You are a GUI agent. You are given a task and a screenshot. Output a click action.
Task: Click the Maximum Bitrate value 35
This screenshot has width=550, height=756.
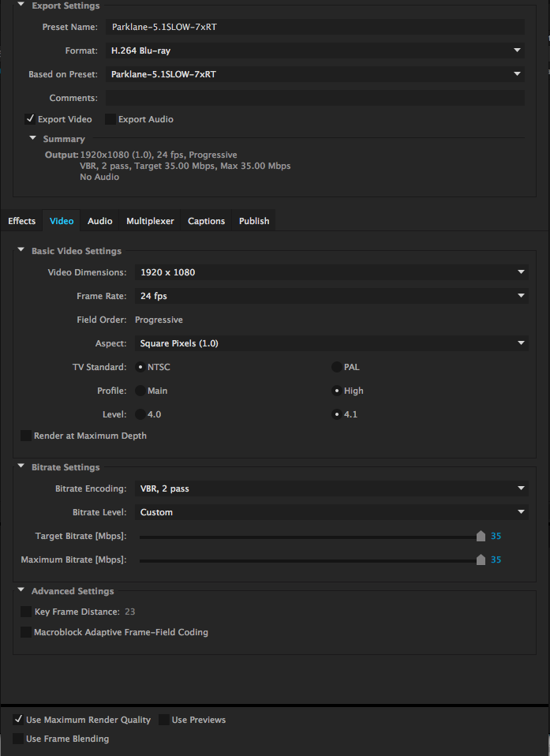496,560
